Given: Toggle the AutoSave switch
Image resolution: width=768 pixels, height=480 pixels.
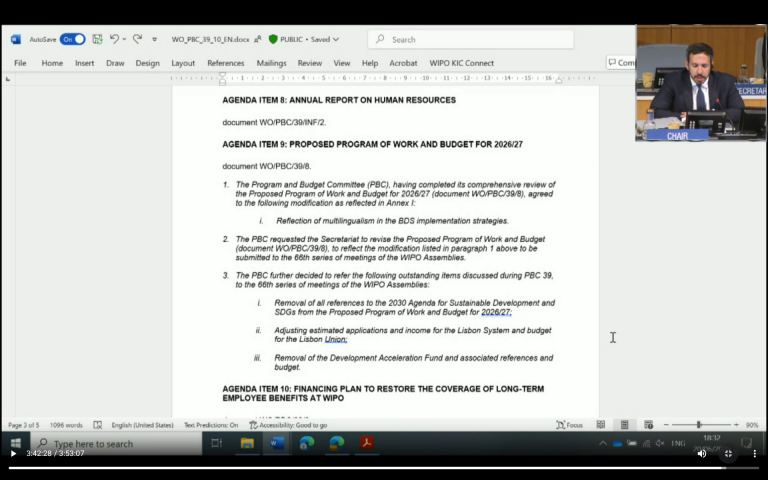Looking at the screenshot, I should pyautogui.click(x=72, y=39).
